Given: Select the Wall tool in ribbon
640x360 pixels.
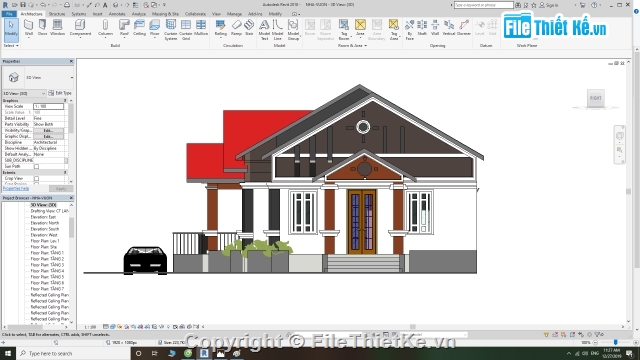Looking at the screenshot, I should (x=29, y=28).
